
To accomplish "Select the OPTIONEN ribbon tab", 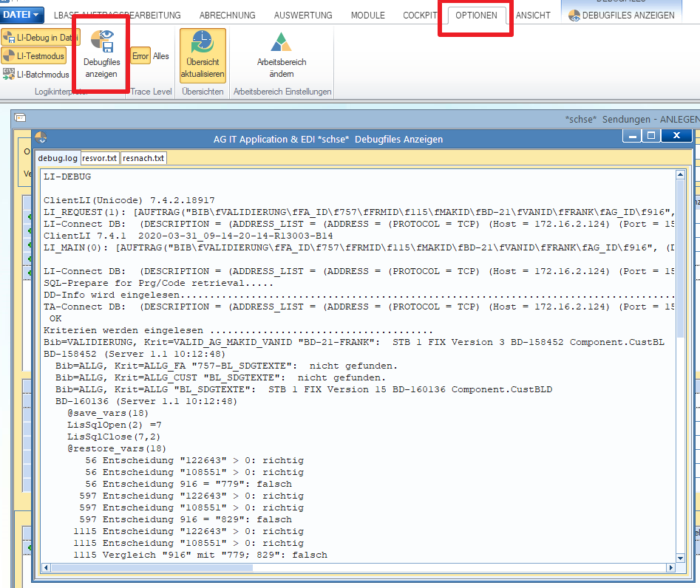I will pyautogui.click(x=476, y=16).
